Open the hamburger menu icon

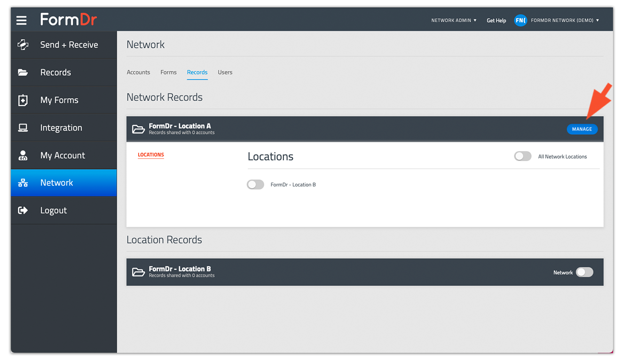pyautogui.click(x=21, y=20)
